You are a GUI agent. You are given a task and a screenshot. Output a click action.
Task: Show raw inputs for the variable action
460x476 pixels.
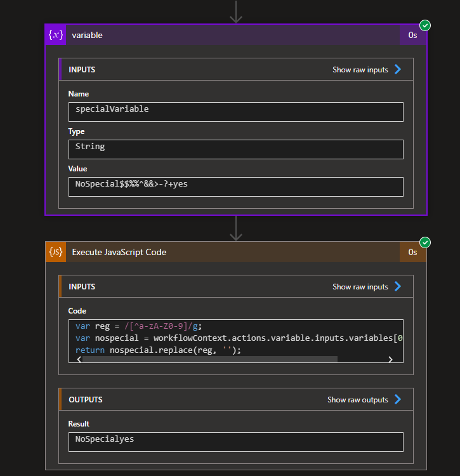pos(360,70)
